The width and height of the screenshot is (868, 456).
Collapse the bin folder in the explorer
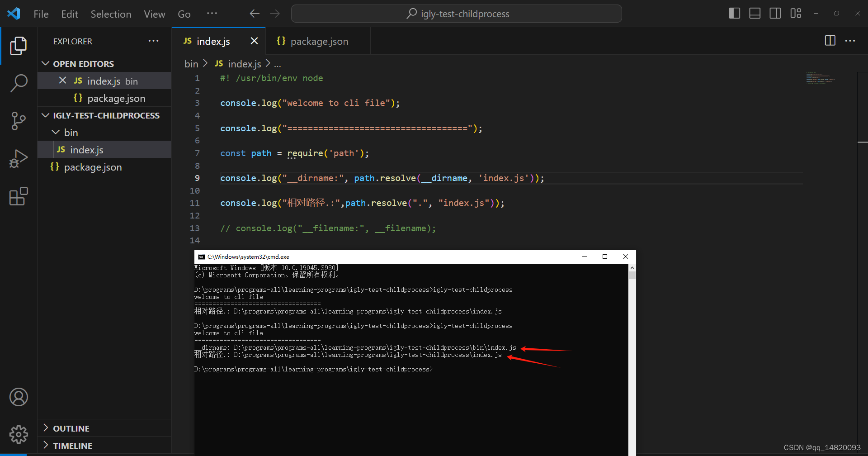(x=55, y=132)
